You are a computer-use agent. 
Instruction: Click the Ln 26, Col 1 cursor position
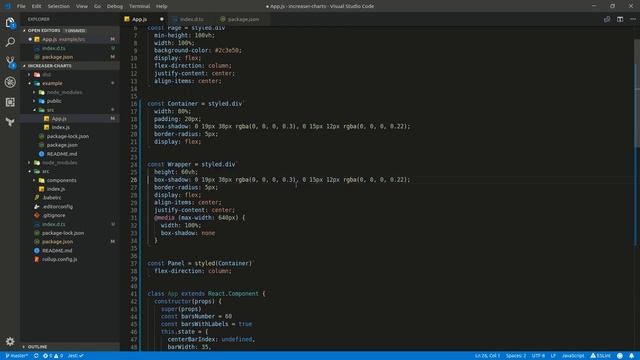[x=487, y=356]
